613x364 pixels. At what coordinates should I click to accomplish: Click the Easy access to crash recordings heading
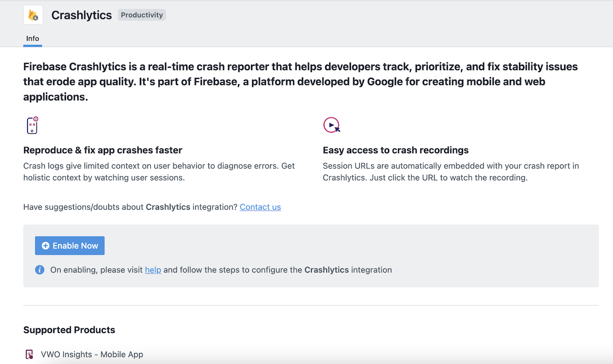tap(396, 150)
